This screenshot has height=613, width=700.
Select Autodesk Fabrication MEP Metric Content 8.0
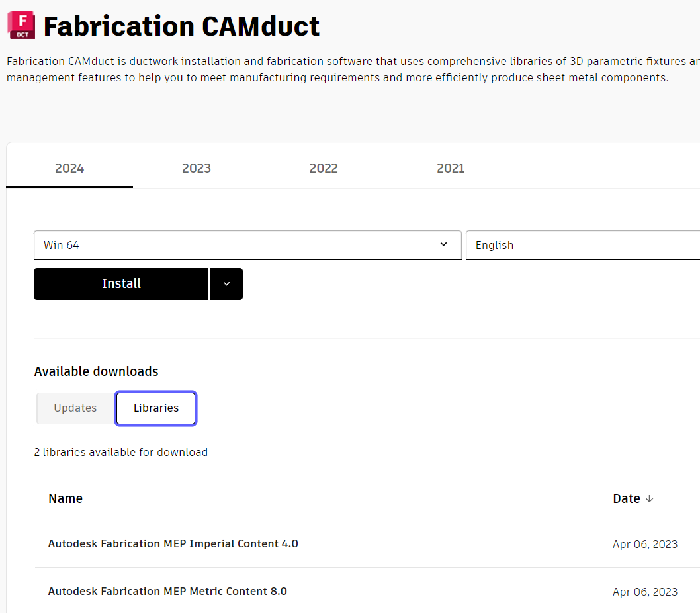pyautogui.click(x=167, y=591)
